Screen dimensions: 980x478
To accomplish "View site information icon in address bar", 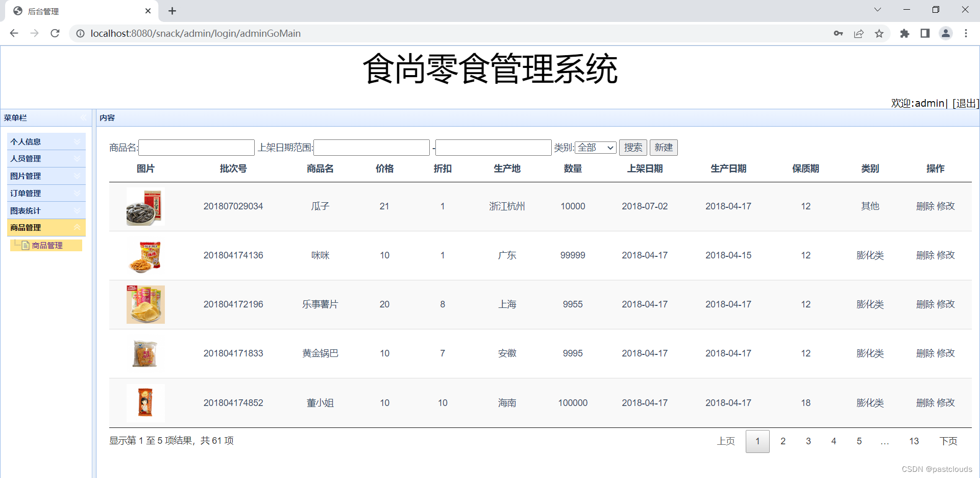I will click(80, 33).
